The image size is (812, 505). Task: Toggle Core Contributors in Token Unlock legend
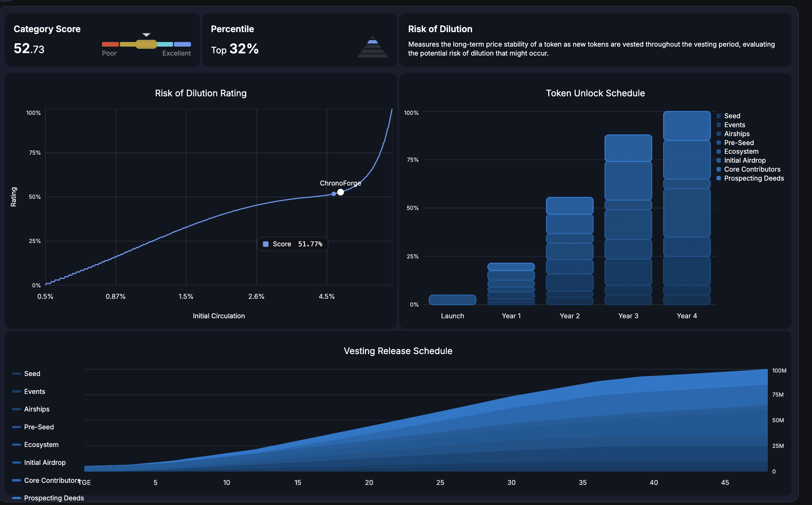coord(748,169)
